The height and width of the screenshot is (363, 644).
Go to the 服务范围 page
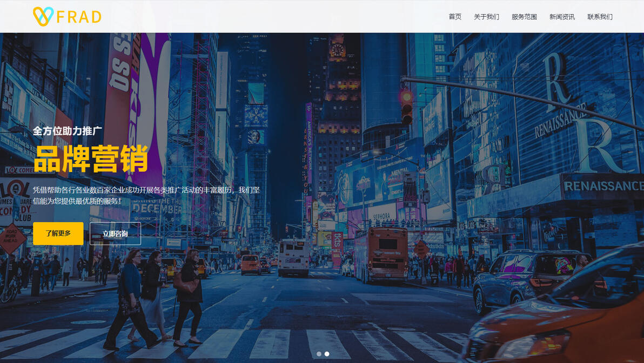click(x=524, y=16)
